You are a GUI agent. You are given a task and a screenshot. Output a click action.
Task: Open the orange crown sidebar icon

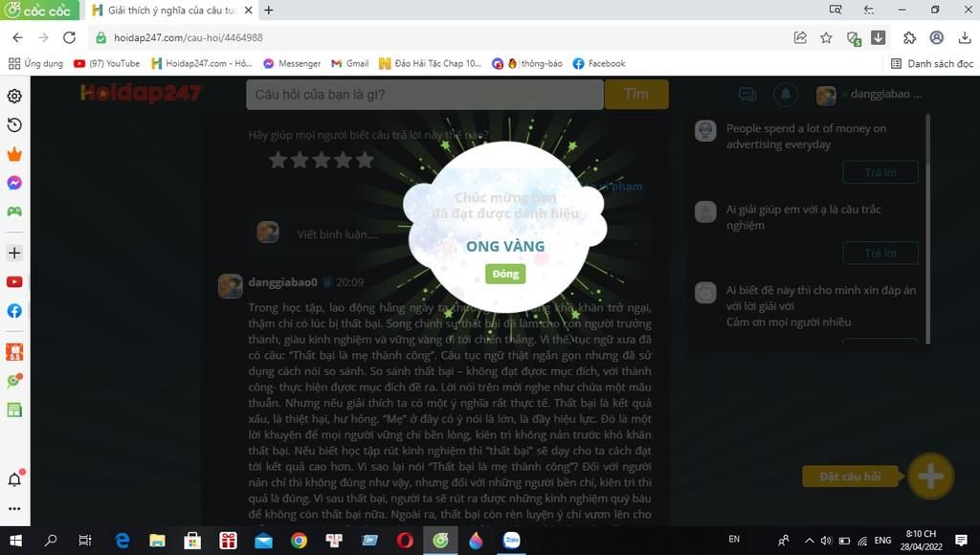point(14,154)
